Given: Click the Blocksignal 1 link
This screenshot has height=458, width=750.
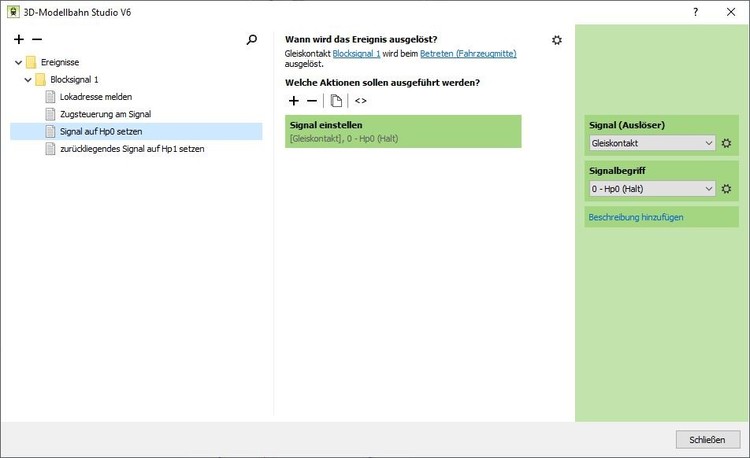Looking at the screenshot, I should pos(356,53).
